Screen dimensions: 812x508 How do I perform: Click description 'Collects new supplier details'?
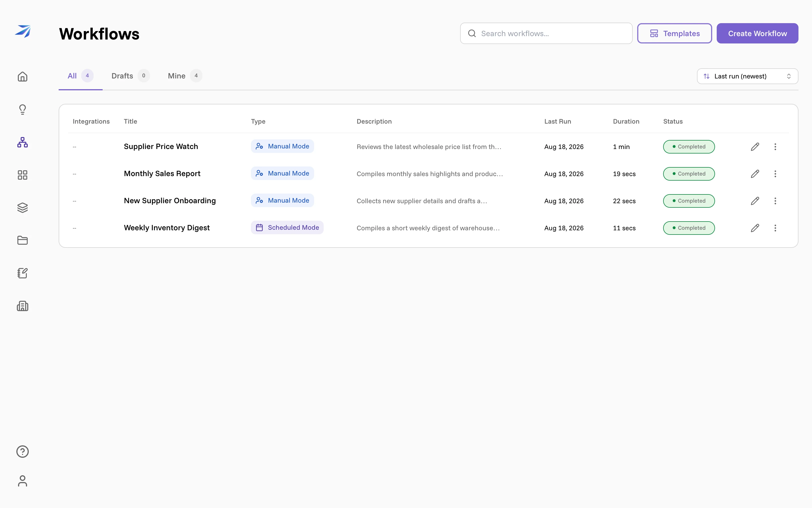pyautogui.click(x=422, y=201)
